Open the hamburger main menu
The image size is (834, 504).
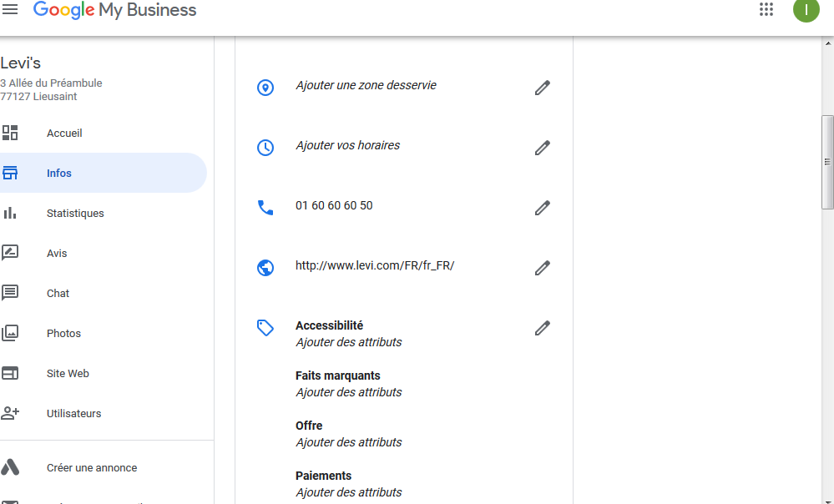coord(10,9)
